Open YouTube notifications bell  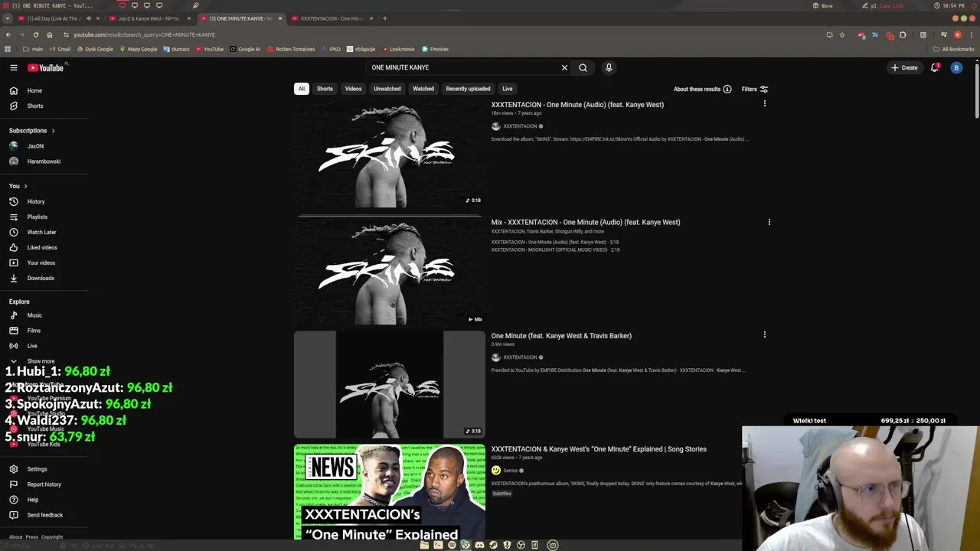pyautogui.click(x=934, y=67)
